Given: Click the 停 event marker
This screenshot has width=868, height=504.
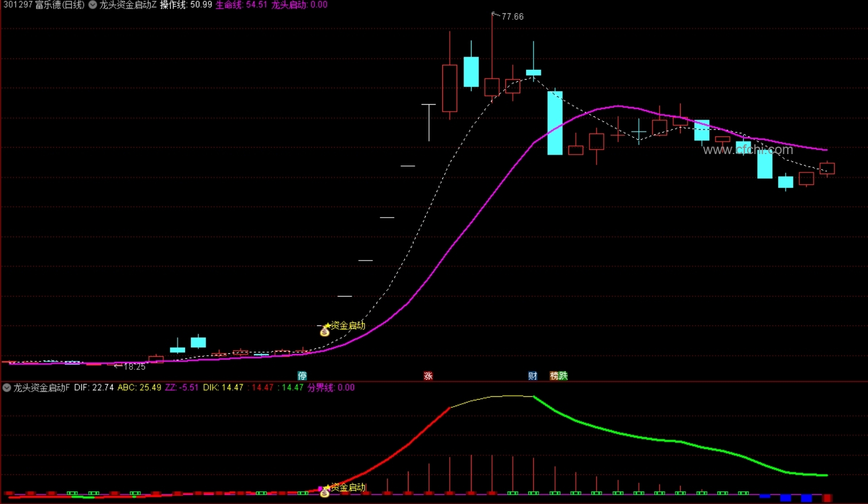Looking at the screenshot, I should 302,376.
